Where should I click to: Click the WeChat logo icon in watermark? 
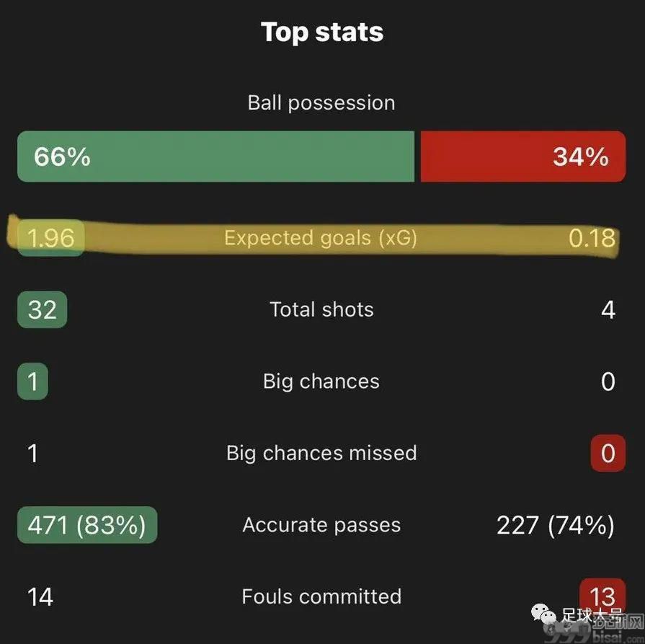pos(544,614)
